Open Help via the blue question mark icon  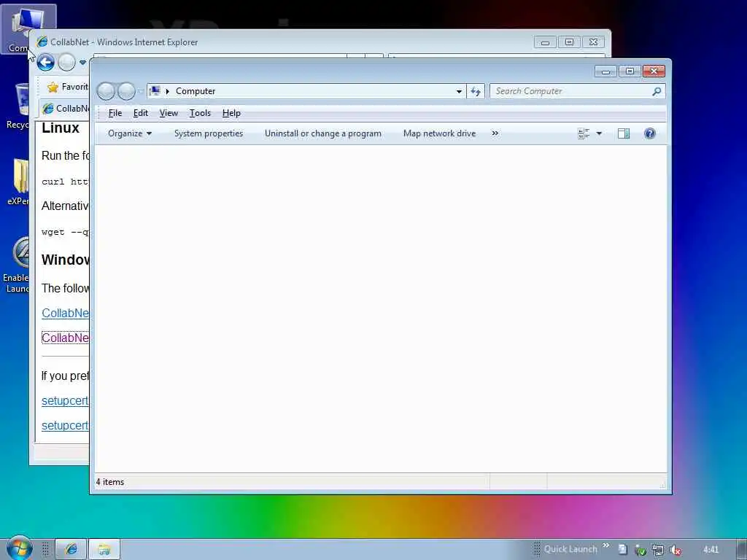coord(650,133)
